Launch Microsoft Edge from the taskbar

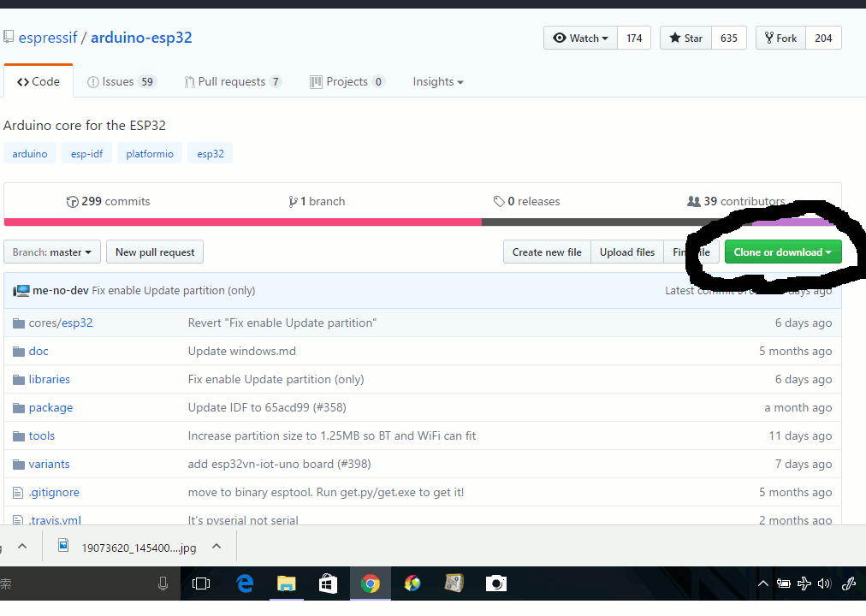[245, 583]
